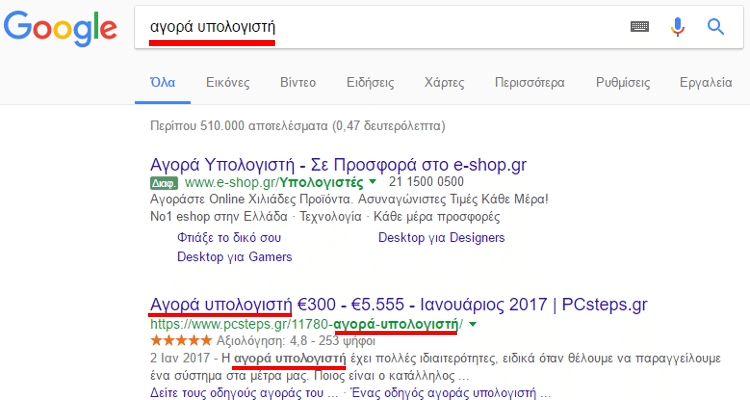The image size is (750, 400).
Task: Open the Ένας οδηγός αγοράς υπολογιστή link
Action: [451, 393]
